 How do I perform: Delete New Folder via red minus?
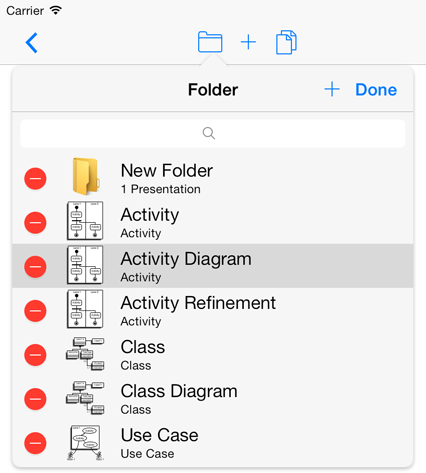click(x=35, y=179)
